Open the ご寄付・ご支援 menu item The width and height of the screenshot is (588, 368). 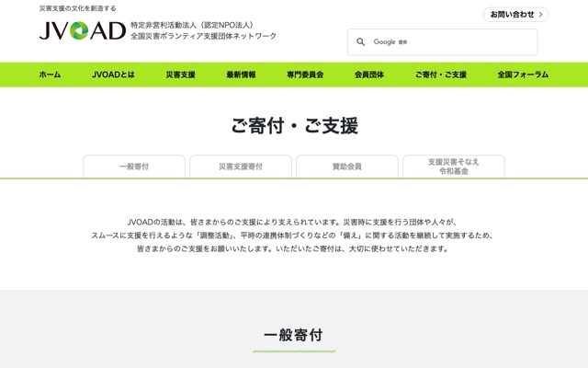pyautogui.click(x=441, y=75)
